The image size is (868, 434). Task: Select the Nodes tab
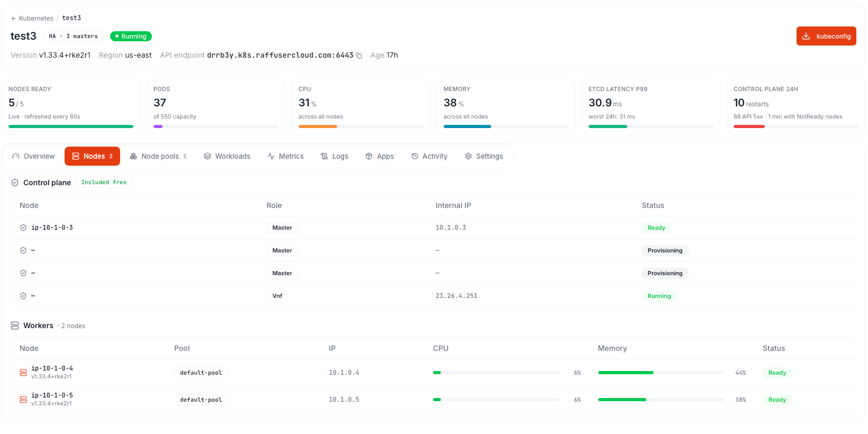click(x=92, y=156)
